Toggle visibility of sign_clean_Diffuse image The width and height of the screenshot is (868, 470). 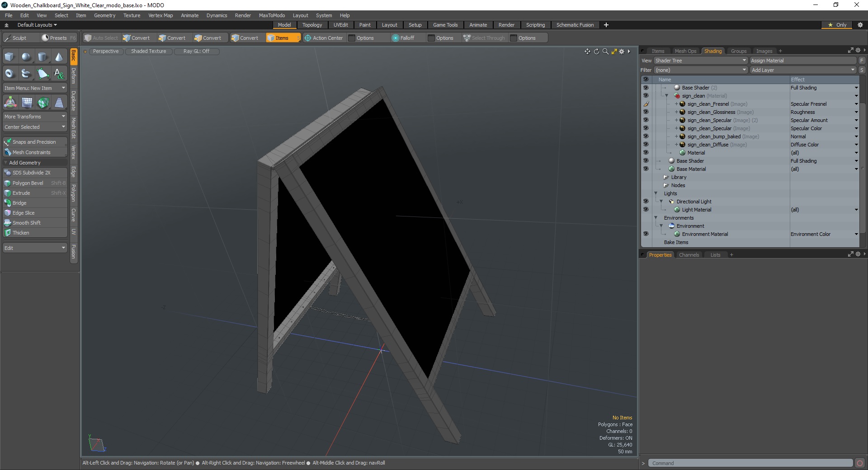[646, 145]
